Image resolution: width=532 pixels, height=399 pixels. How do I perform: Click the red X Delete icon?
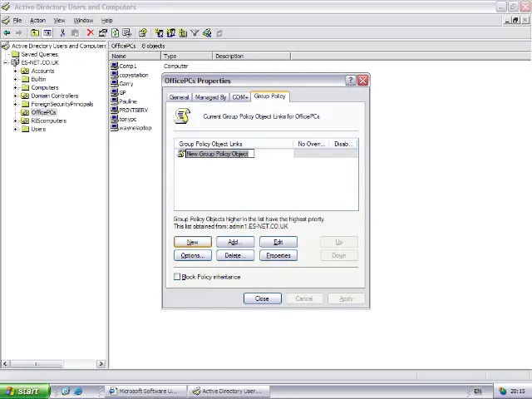pyautogui.click(x=91, y=32)
